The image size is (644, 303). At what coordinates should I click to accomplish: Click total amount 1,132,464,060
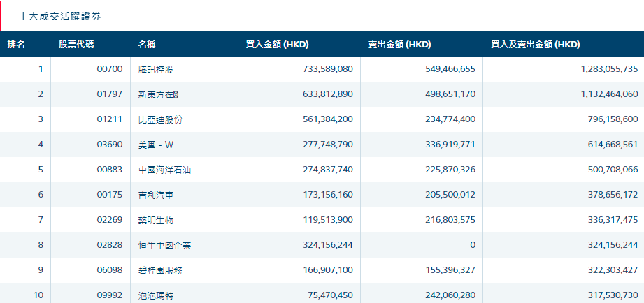(610, 94)
